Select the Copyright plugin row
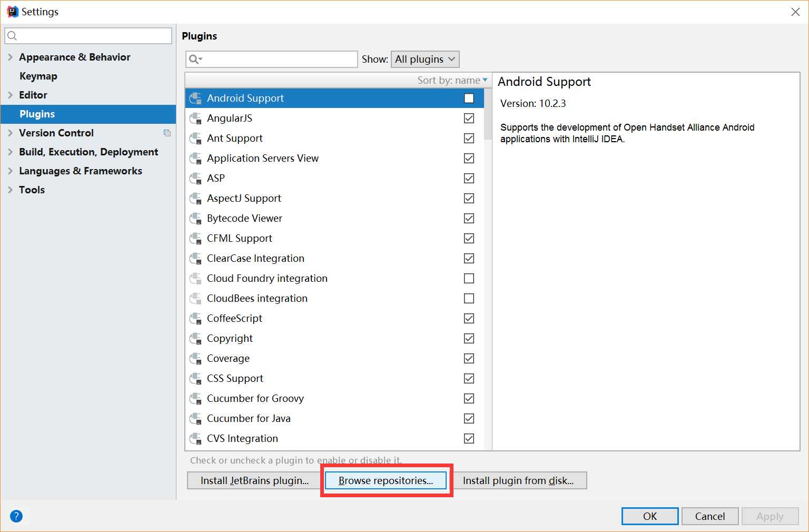This screenshot has width=809, height=532. (x=334, y=339)
